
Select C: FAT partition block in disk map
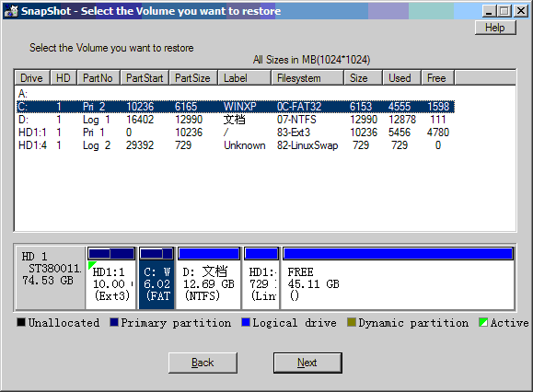[156, 278]
